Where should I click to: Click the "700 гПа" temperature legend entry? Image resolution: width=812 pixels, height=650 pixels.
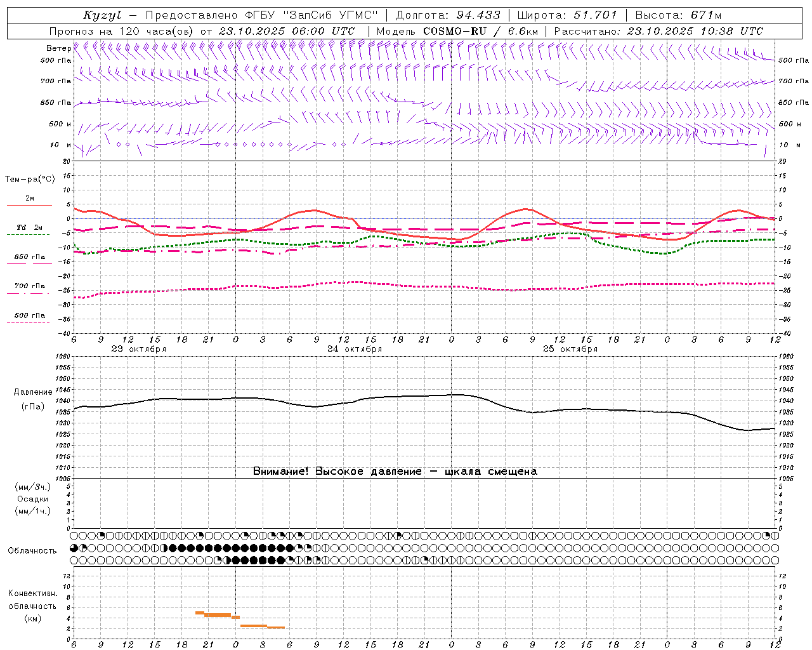click(x=29, y=286)
